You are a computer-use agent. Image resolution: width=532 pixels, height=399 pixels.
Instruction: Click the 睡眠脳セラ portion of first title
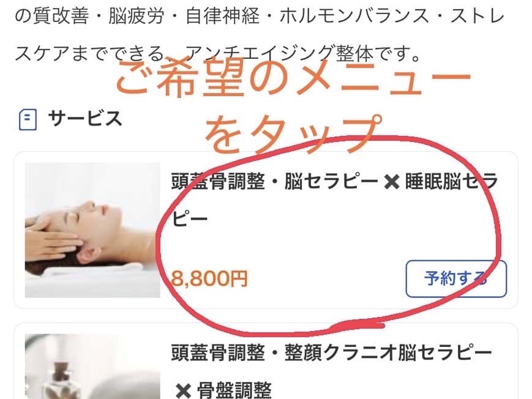click(452, 182)
